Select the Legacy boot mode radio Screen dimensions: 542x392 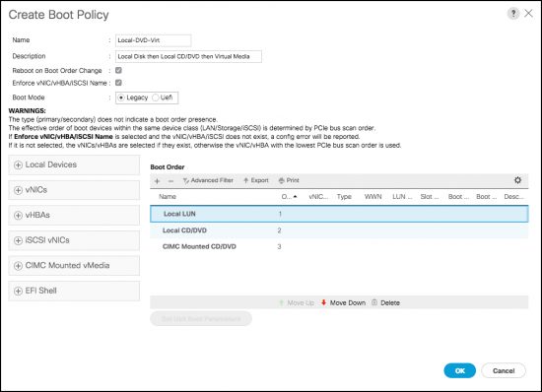[x=121, y=98]
